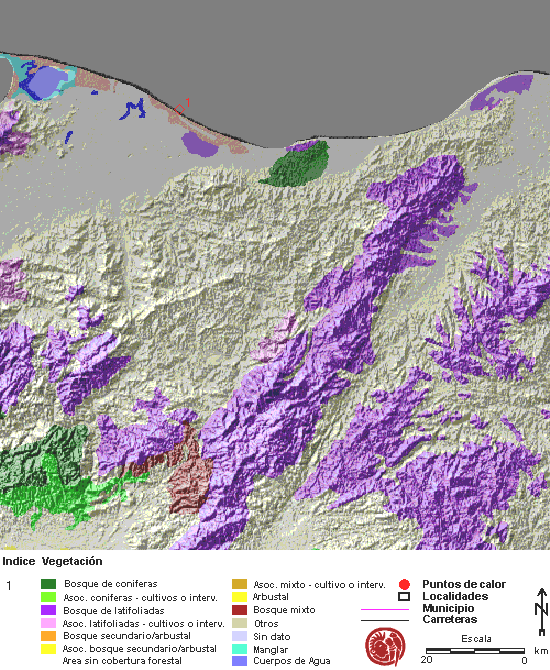Click the blue lagoon in the northwest
The width and height of the screenshot is (550, 670).
pyautogui.click(x=47, y=82)
